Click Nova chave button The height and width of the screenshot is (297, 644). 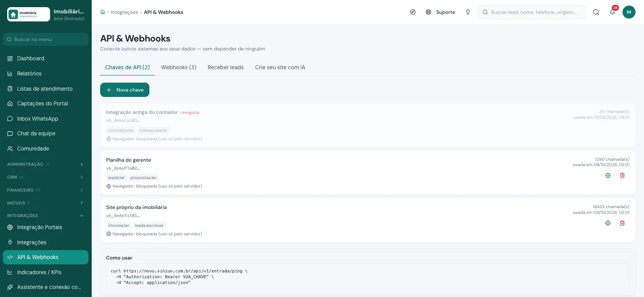[125, 90]
